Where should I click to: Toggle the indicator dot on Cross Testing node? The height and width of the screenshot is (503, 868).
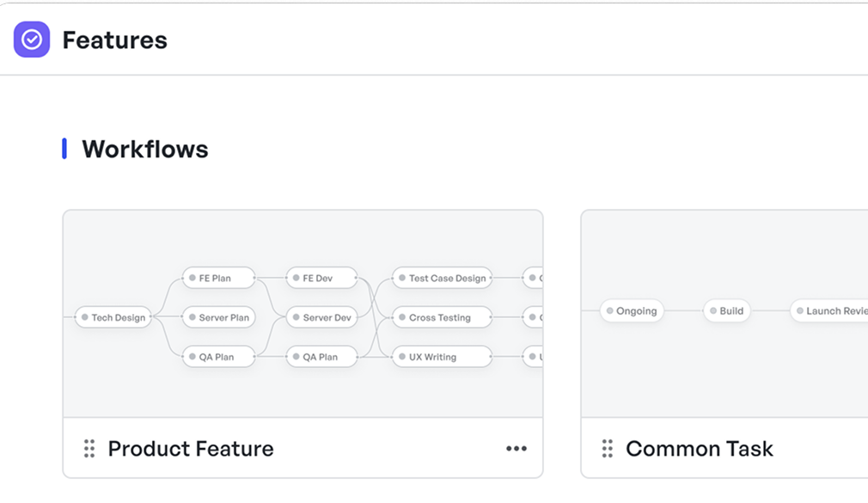tap(401, 316)
